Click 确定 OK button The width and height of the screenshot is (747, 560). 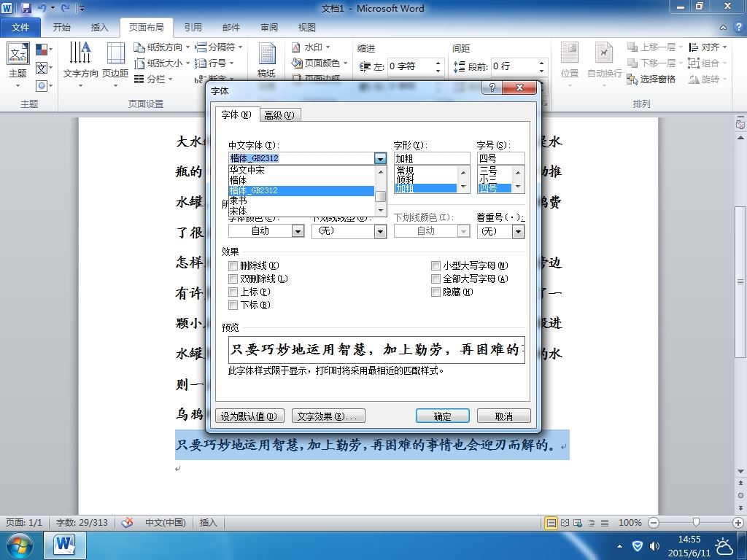tap(443, 416)
